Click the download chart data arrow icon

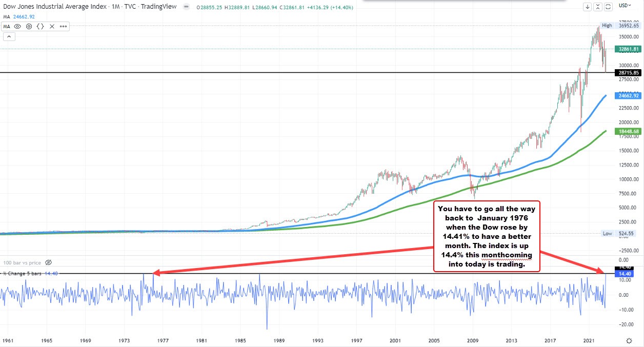pyautogui.click(x=587, y=6)
